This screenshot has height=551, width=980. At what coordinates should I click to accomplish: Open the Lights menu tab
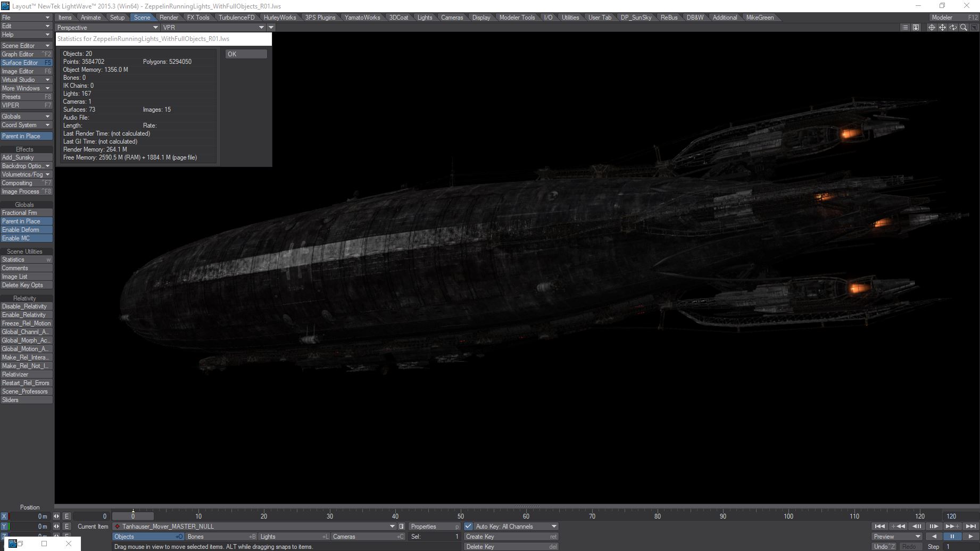425,18
